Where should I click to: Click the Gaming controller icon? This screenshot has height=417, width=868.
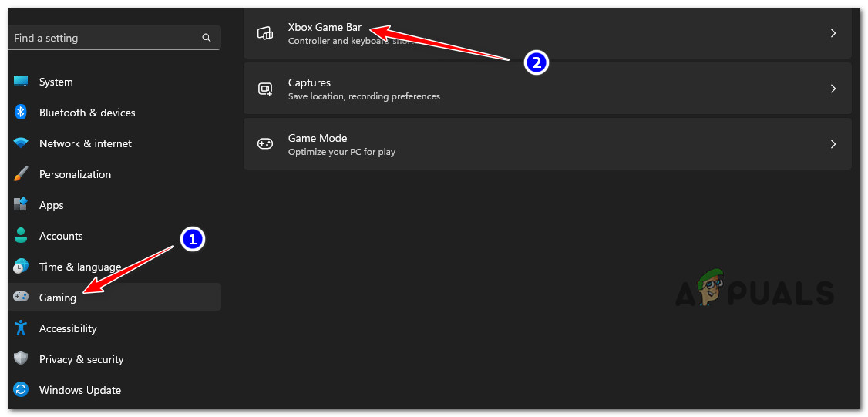click(x=21, y=298)
